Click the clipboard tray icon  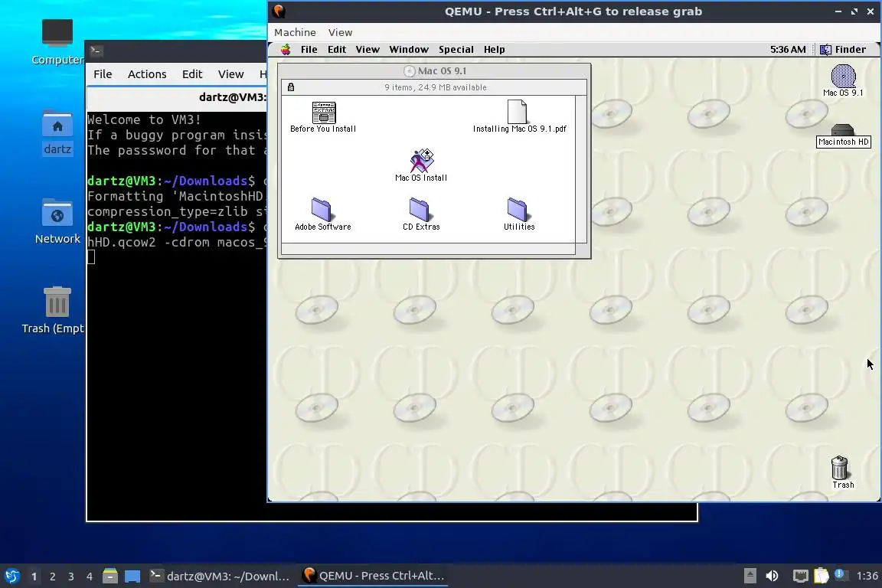(x=822, y=576)
